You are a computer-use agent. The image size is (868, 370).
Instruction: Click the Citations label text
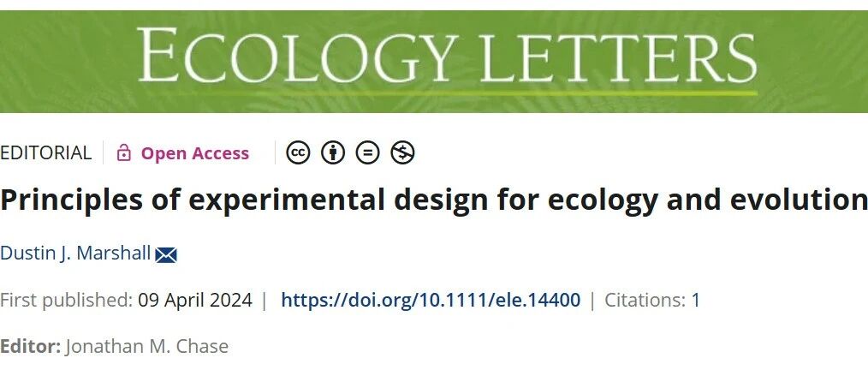645,301
